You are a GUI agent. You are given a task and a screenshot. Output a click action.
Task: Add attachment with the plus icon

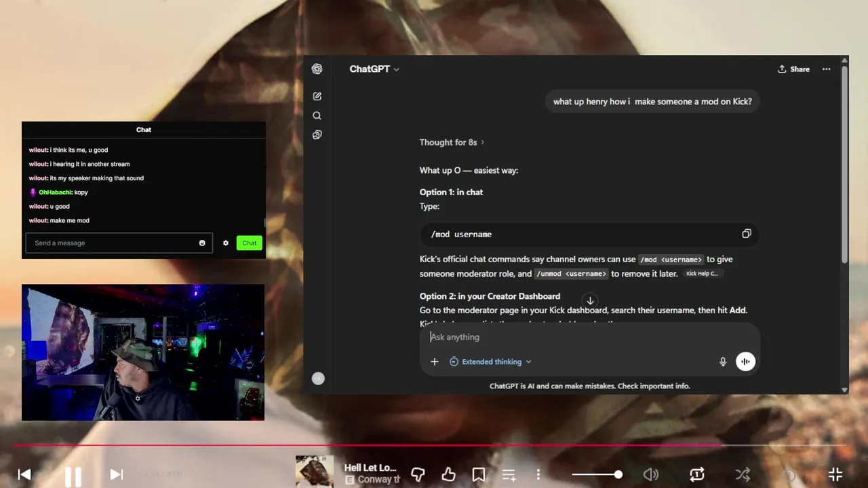click(434, 362)
